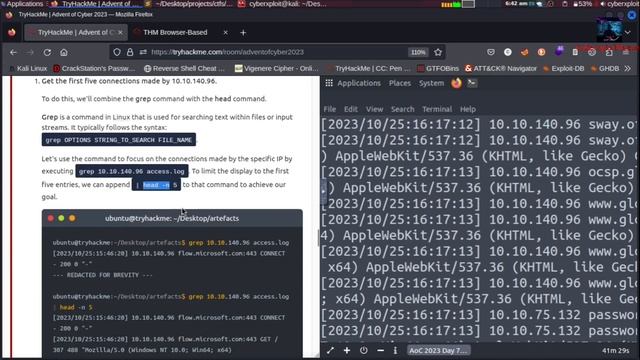Open the terminal View menu
Screen dimensions: 640x360
[x=374, y=109]
